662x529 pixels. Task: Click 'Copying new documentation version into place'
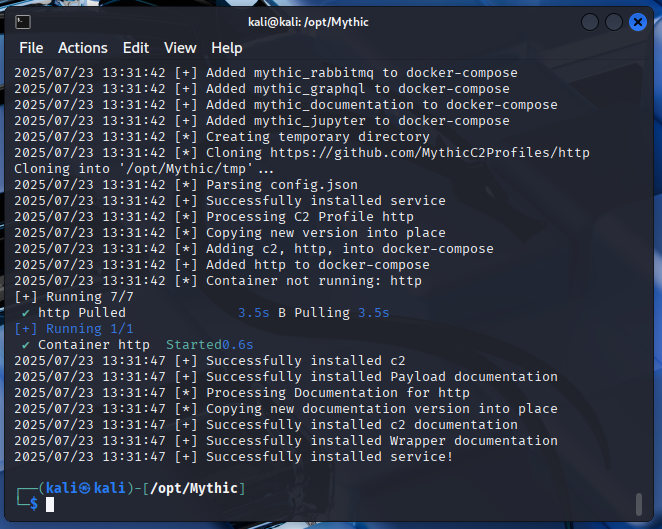[382, 409]
